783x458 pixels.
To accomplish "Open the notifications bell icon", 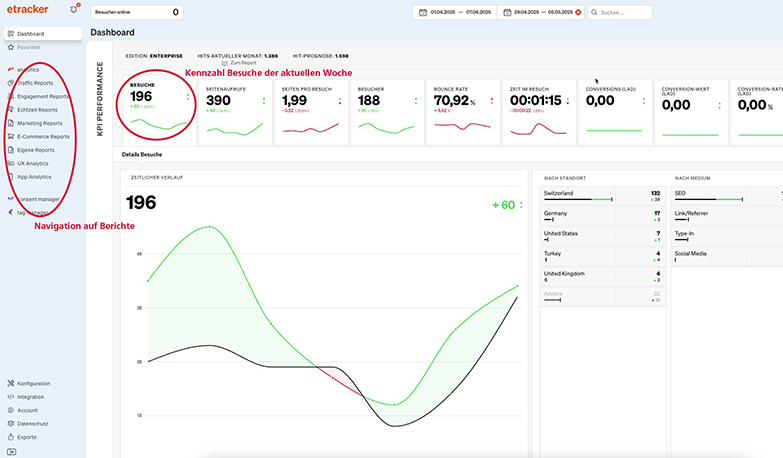I will tap(74, 9).
